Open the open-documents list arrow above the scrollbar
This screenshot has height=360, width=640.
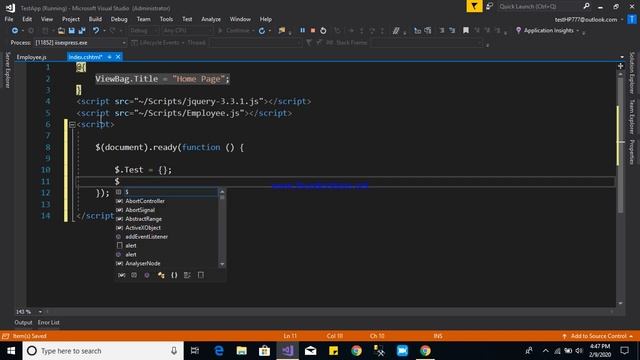point(622,57)
